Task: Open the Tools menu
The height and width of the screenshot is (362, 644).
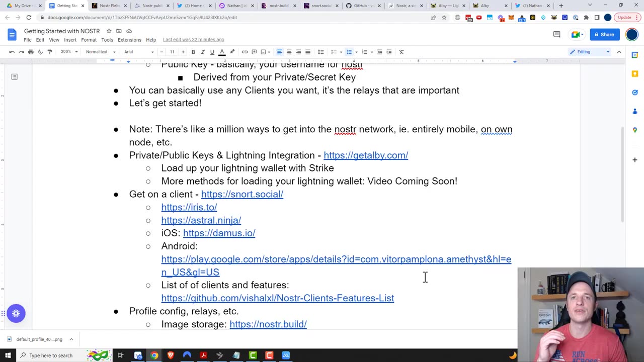Action: click(x=107, y=40)
